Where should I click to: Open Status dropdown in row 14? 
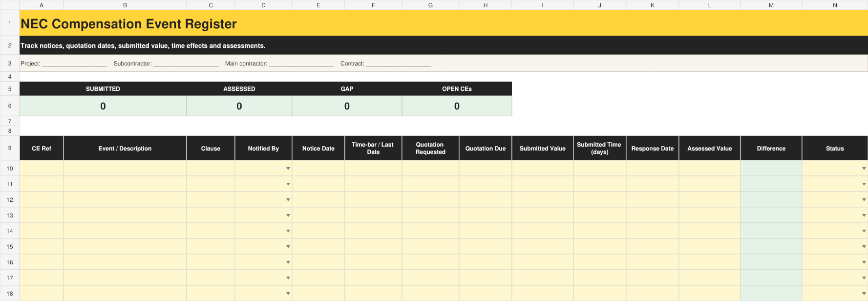pos(864,231)
